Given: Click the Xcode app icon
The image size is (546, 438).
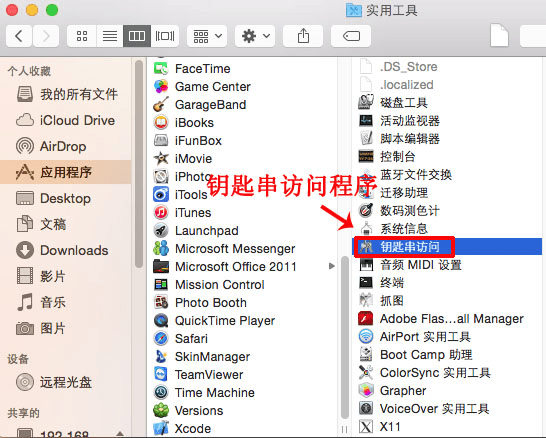Looking at the screenshot, I should (161, 429).
